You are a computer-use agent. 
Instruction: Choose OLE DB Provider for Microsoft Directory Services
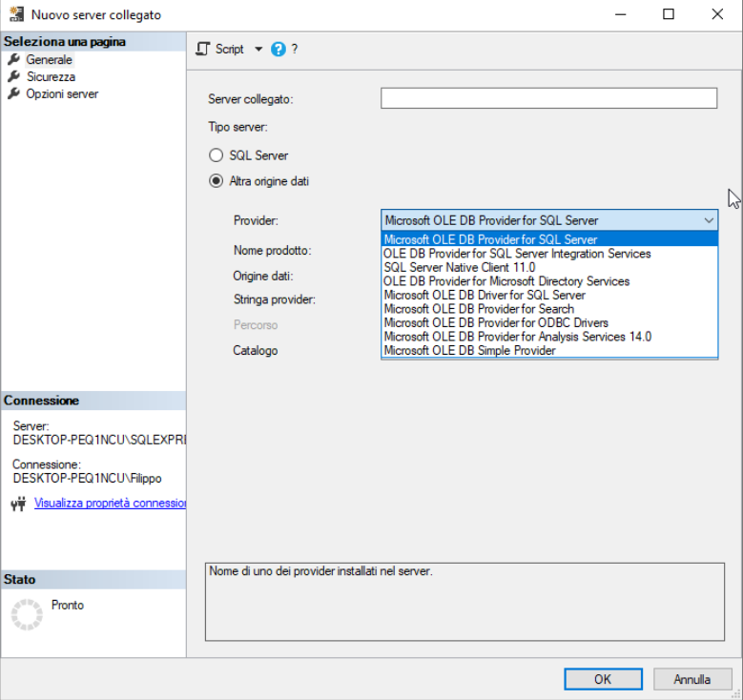point(549,281)
